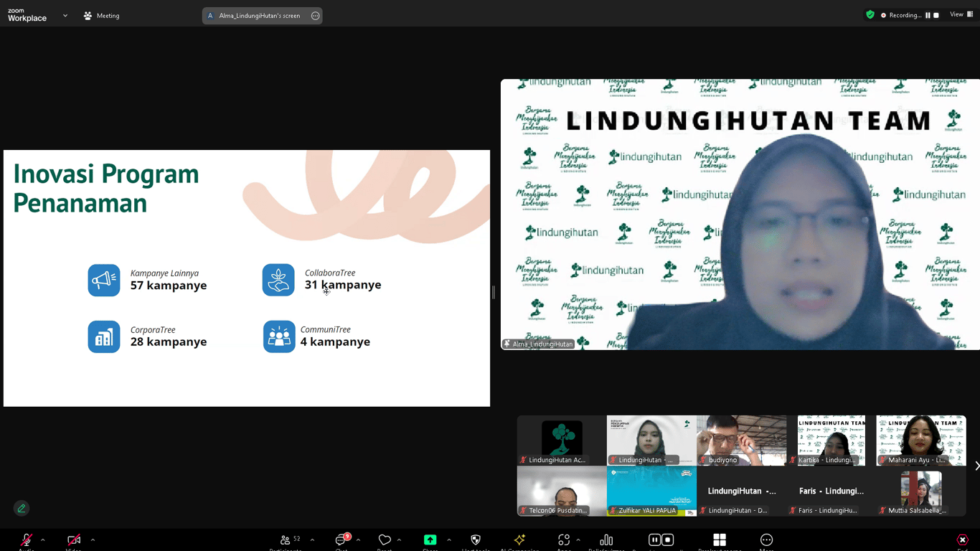Screen dimensions: 980x551
Task: Open the View layout menu
Action: (x=961, y=14)
